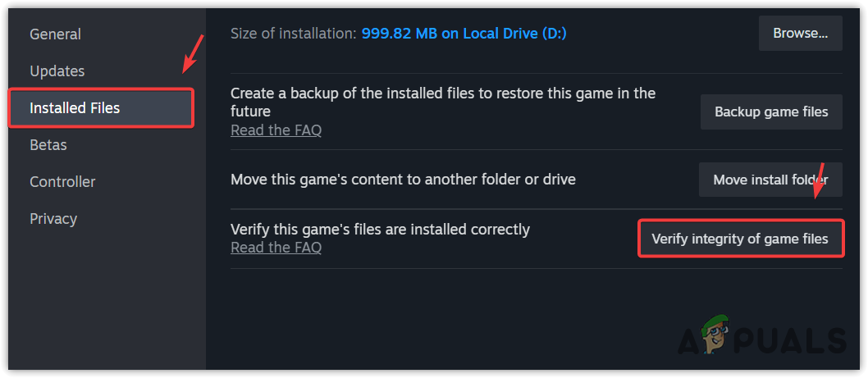Switch to the Updates tab
Screen dimensions: 868x378
[57, 71]
